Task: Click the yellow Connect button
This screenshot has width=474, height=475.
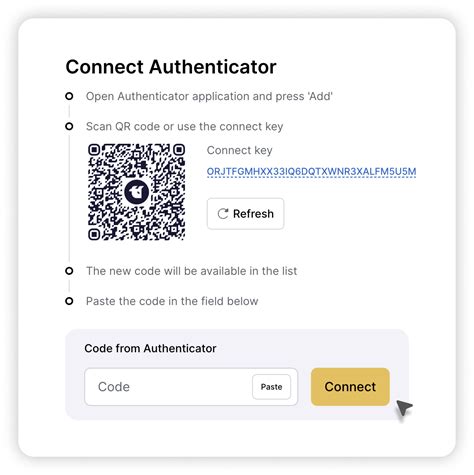Action: [350, 387]
